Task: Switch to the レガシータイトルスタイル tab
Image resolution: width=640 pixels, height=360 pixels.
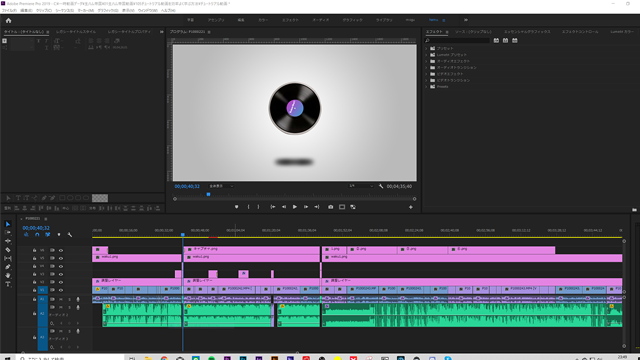Action: (x=76, y=32)
